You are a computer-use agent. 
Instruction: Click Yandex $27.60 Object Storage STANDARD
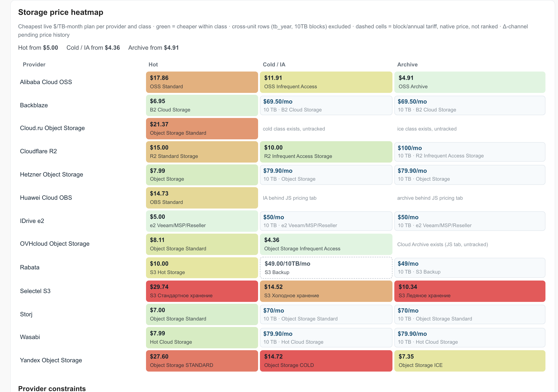(202, 361)
